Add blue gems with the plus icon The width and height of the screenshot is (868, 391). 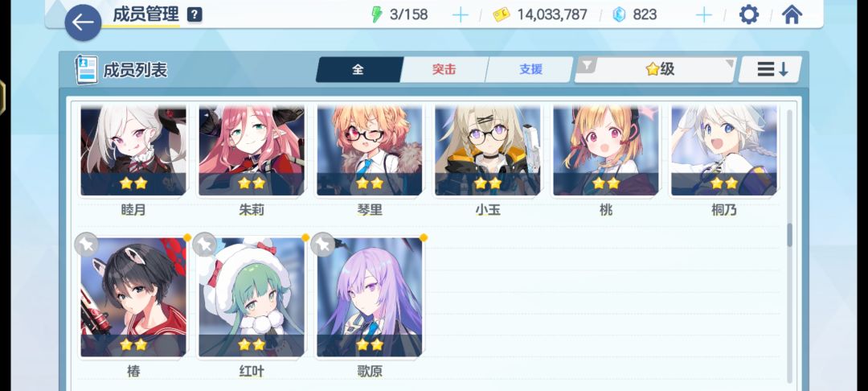(x=703, y=15)
